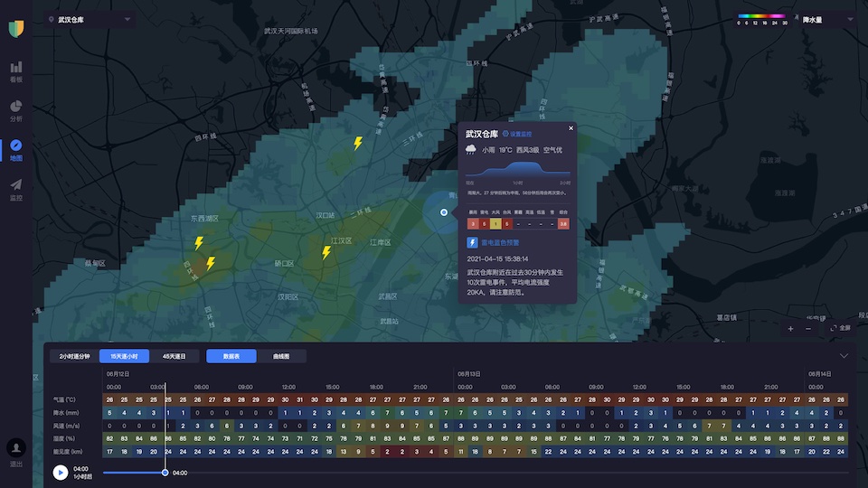Open the 武汉仓库 location dropdown
This screenshot has width=868, height=488.
(x=89, y=19)
